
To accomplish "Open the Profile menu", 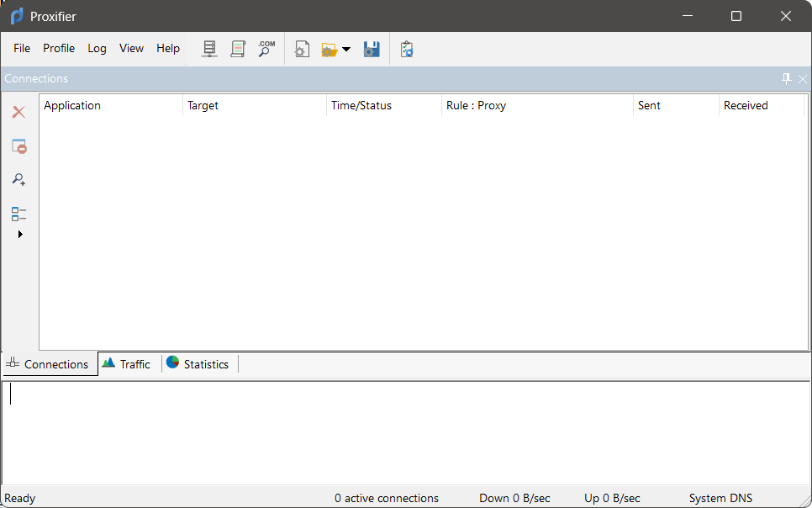I will click(59, 48).
